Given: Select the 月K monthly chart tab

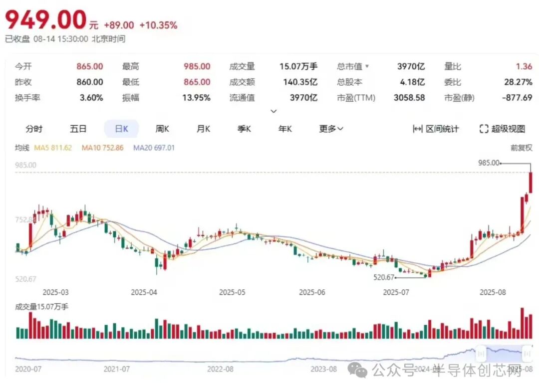Looking at the screenshot, I should [x=202, y=129].
